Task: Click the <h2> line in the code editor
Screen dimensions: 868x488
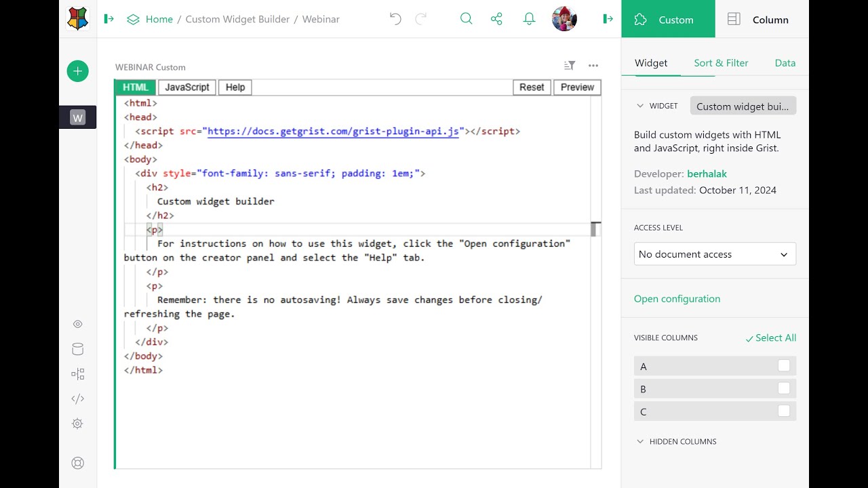Action: [157, 187]
